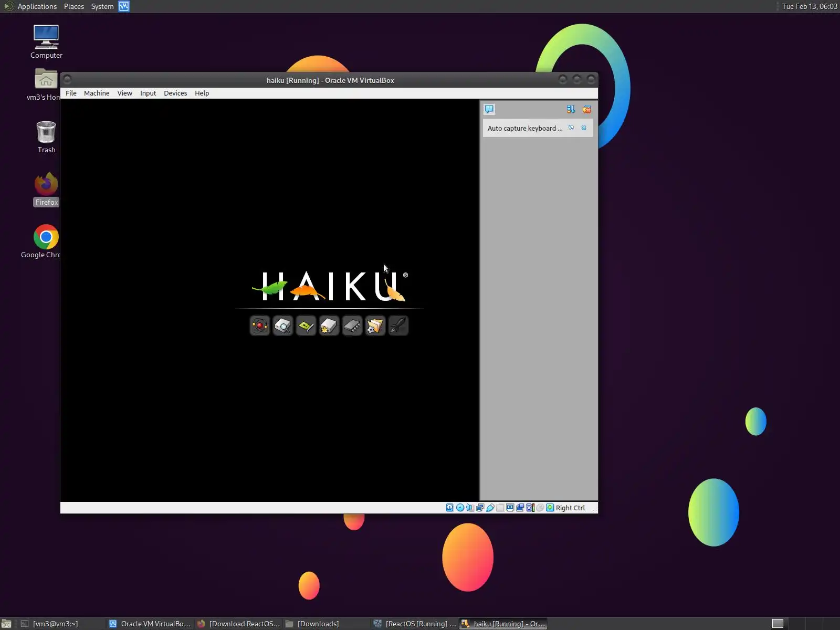
Task: Click the system monitor icon in top panel
Action: [x=124, y=6]
